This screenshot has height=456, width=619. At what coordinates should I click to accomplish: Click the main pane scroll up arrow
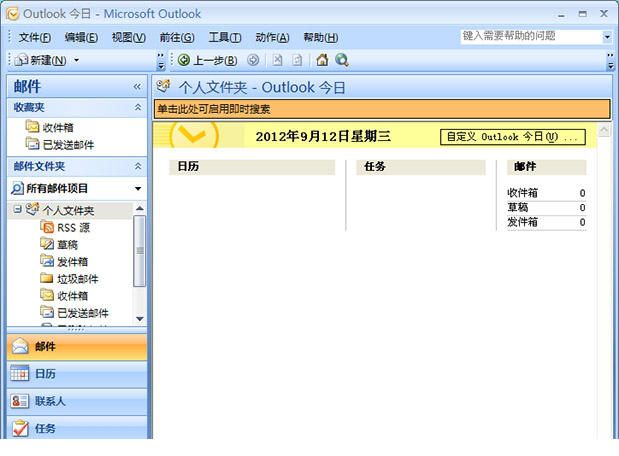(604, 129)
